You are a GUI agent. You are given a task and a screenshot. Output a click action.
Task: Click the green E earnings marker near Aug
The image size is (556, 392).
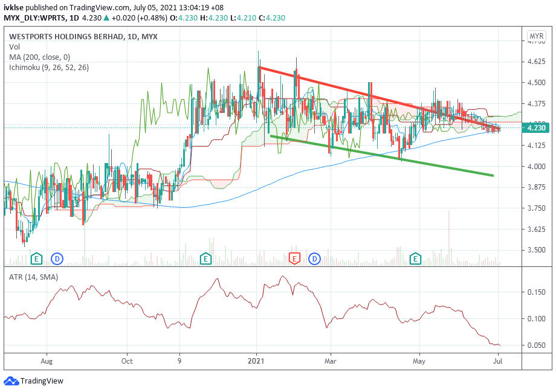[x=36, y=259]
